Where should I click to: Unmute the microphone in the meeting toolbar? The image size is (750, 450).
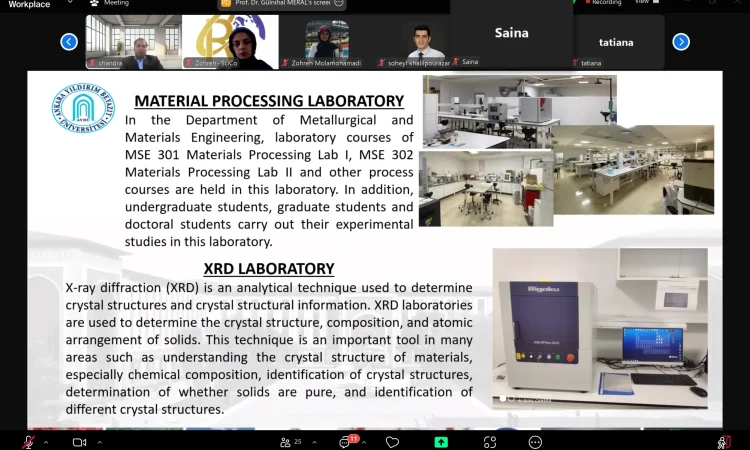click(28, 442)
